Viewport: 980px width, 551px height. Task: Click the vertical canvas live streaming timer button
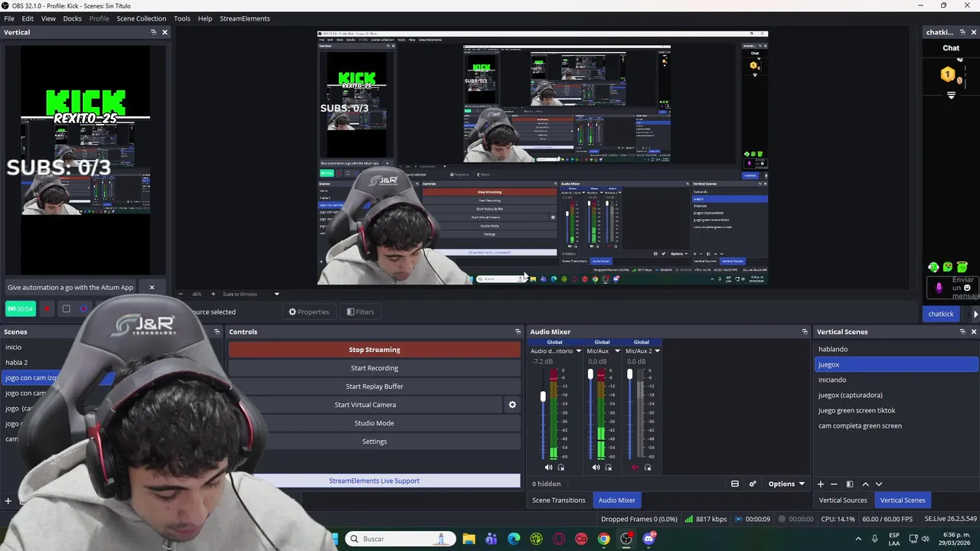tap(21, 309)
